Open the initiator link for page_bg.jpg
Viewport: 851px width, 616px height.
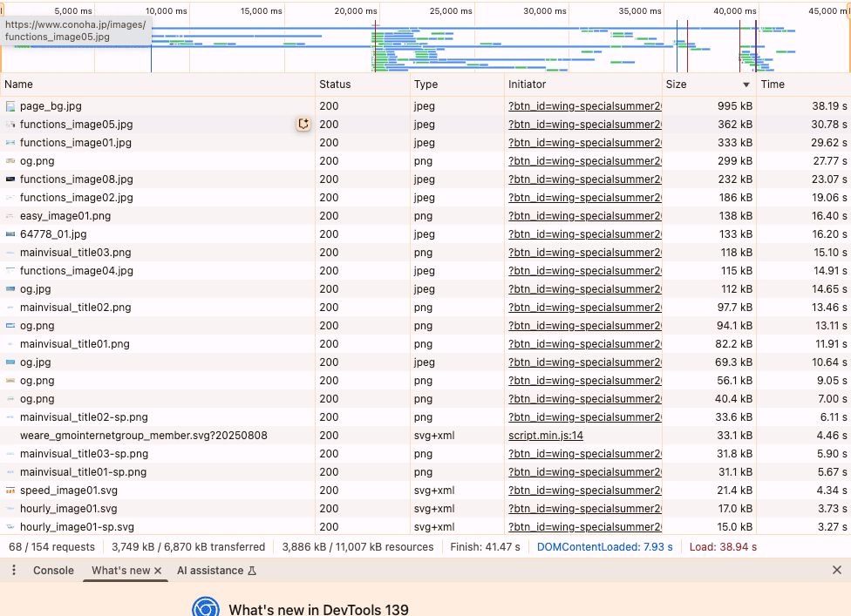[x=585, y=106]
